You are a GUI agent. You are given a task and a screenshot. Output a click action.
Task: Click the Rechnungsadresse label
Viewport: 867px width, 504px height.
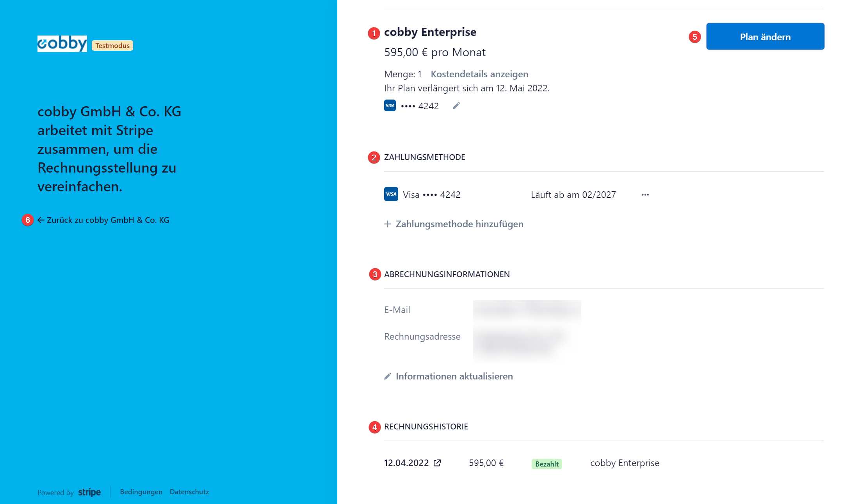pos(422,337)
